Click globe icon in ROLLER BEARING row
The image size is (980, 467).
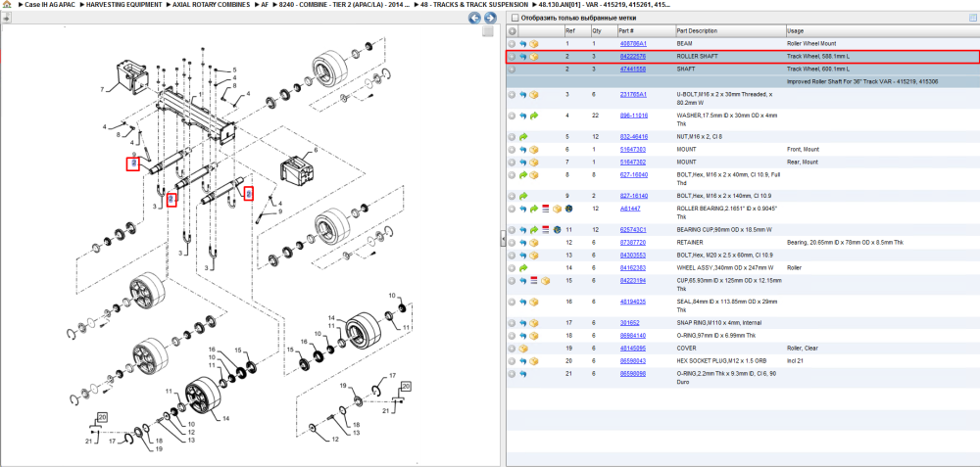coord(567,209)
